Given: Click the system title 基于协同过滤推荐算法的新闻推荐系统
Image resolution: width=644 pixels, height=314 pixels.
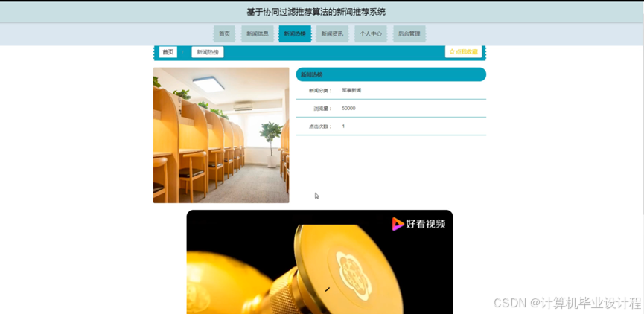Looking at the screenshot, I should point(316,12).
